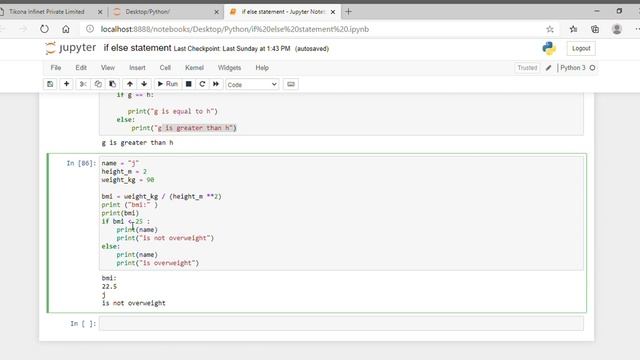Viewport: 640px width, 360px height.
Task: Click the Python logo icon
Action: point(549,48)
